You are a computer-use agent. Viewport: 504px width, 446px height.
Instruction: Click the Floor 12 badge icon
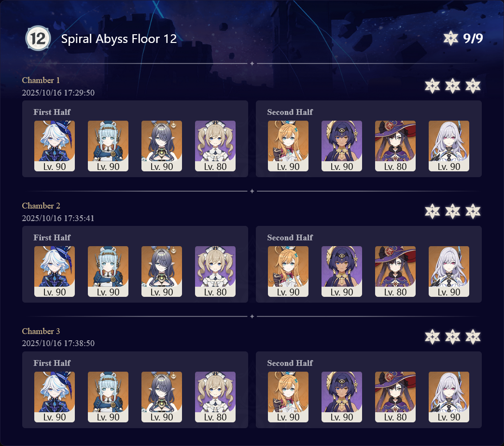click(38, 38)
